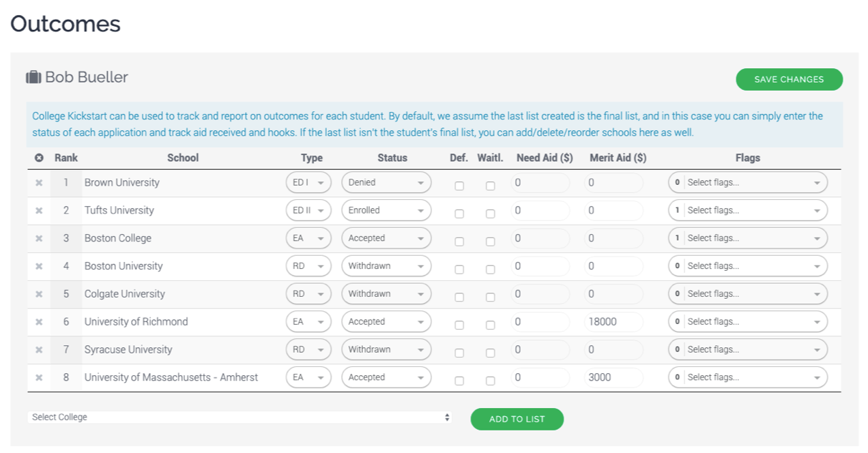The height and width of the screenshot is (453, 868).
Task: Open ED II type dropdown for Tufts University
Action: (308, 211)
